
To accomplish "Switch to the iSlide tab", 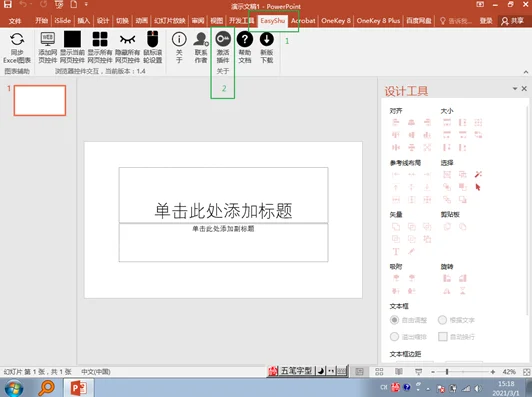I will coord(62,21).
